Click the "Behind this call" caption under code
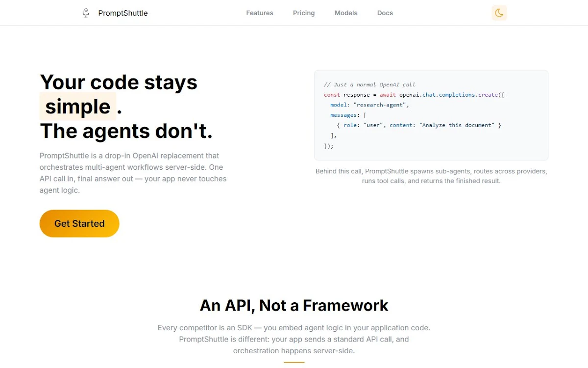The height and width of the screenshot is (368, 588). 431,176
